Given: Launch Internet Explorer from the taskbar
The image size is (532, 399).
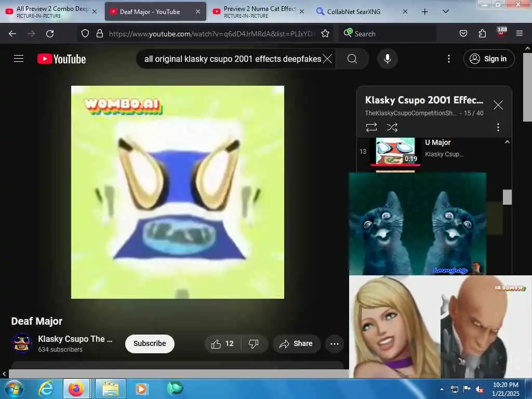Looking at the screenshot, I should point(46,389).
